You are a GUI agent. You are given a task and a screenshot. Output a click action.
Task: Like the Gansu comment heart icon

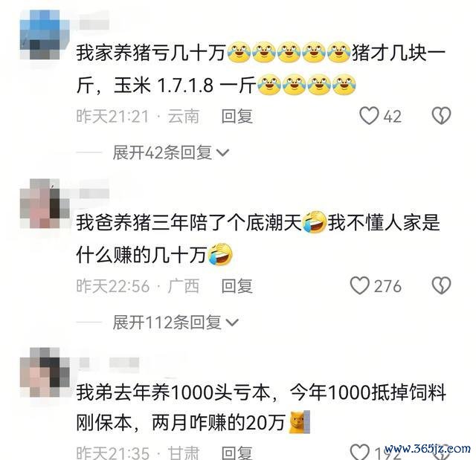360,452
